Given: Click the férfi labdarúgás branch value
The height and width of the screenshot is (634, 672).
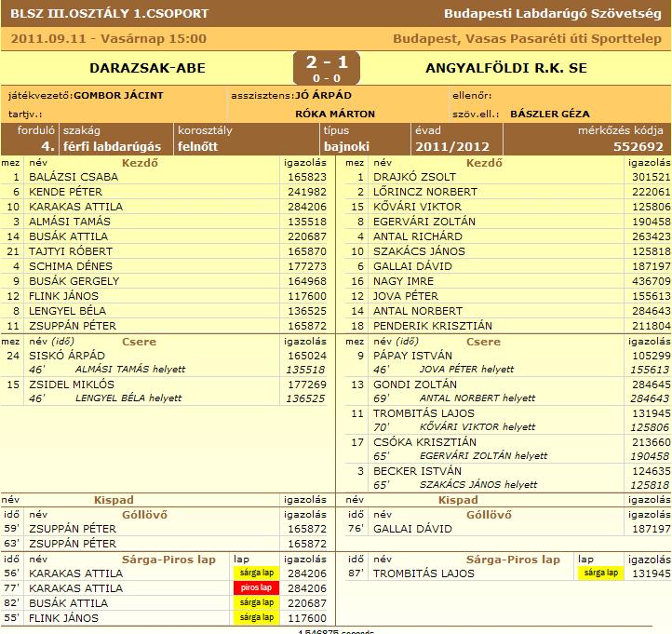Looking at the screenshot, I should (x=113, y=146).
